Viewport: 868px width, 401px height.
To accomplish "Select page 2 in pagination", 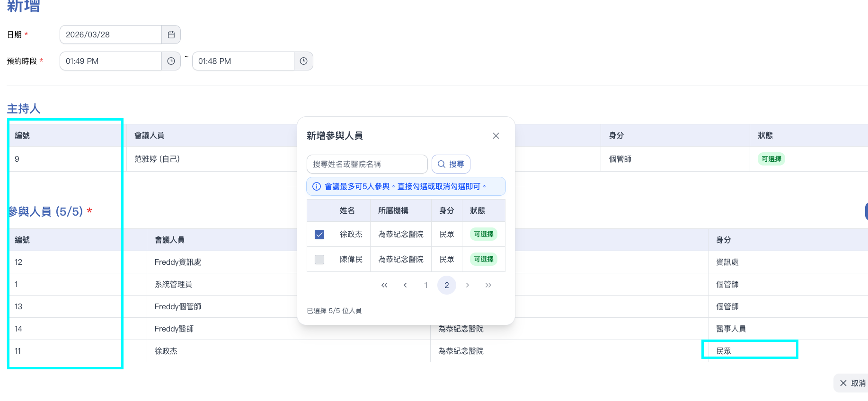I will click(447, 285).
